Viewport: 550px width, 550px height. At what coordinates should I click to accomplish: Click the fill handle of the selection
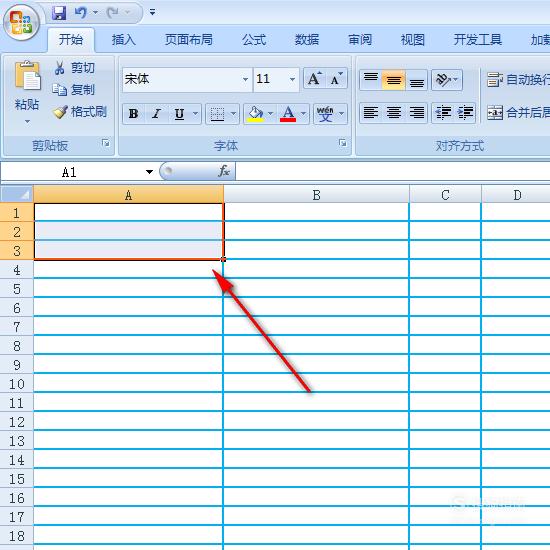(223, 260)
